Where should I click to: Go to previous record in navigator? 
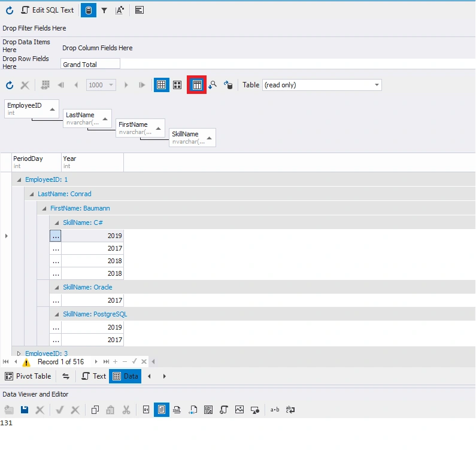[x=16, y=361]
